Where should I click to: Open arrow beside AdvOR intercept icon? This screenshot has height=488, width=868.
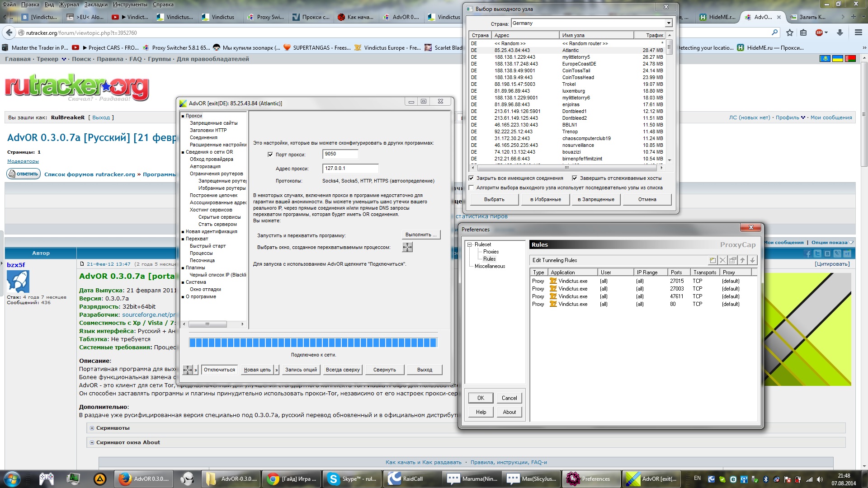tap(196, 370)
